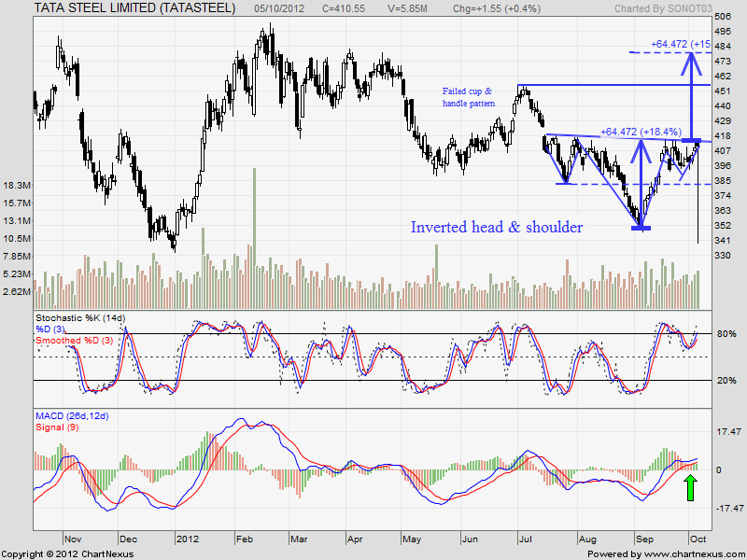Select the Chg=+1.55 (+0.4%) text
Screen dimensions: 747x560
(x=497, y=8)
